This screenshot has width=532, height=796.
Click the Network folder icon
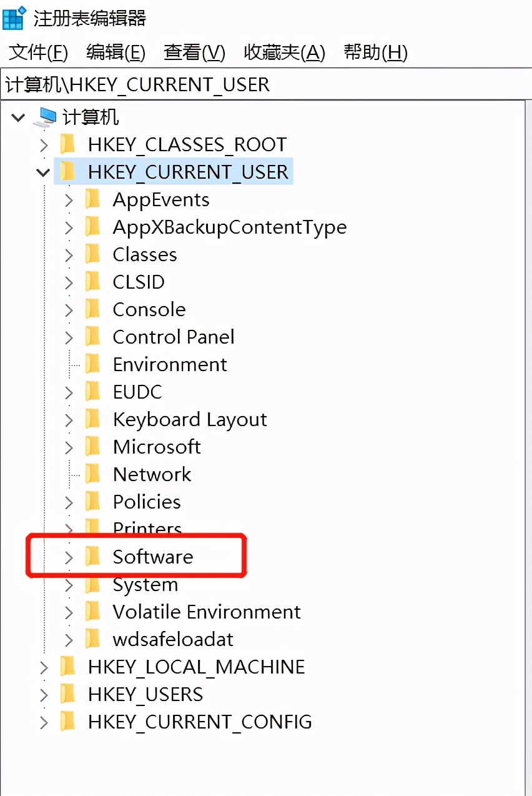coord(92,474)
